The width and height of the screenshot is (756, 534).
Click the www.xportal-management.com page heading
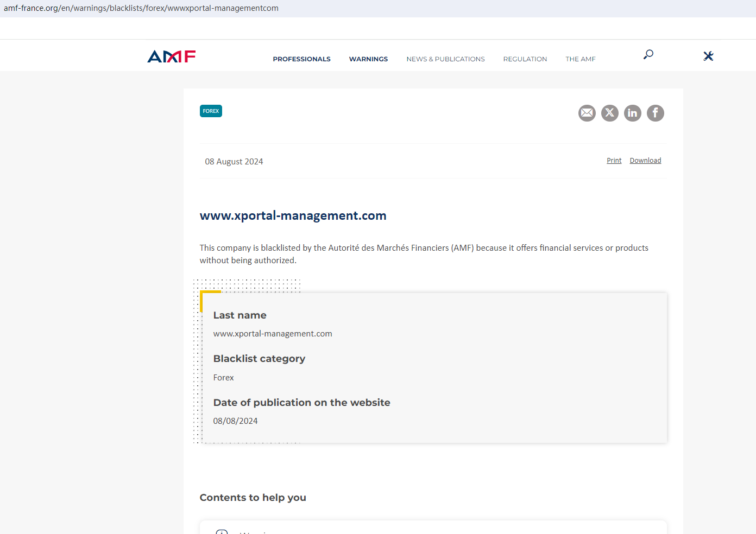pyautogui.click(x=293, y=215)
